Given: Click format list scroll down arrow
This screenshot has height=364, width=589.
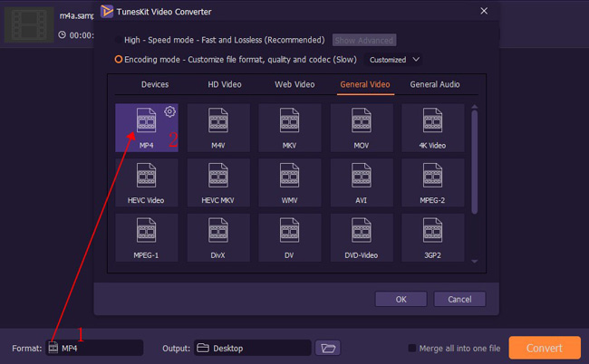Looking at the screenshot, I should [475, 261].
